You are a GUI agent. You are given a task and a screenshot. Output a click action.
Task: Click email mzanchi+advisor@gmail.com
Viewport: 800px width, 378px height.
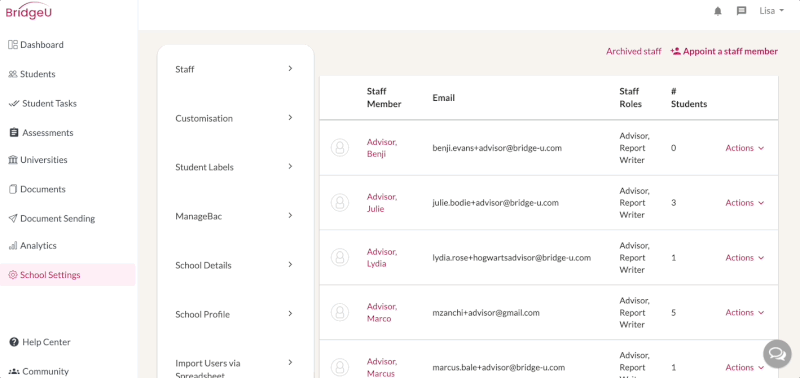point(486,312)
